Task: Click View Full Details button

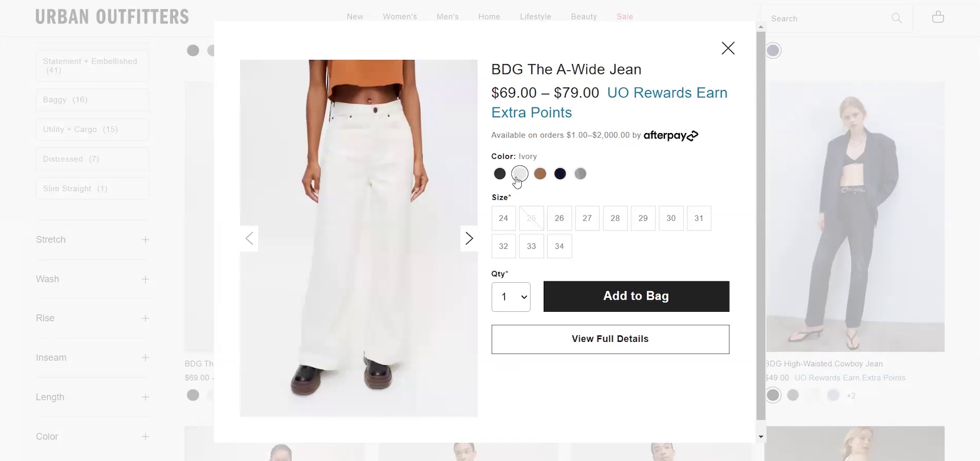Action: point(610,339)
